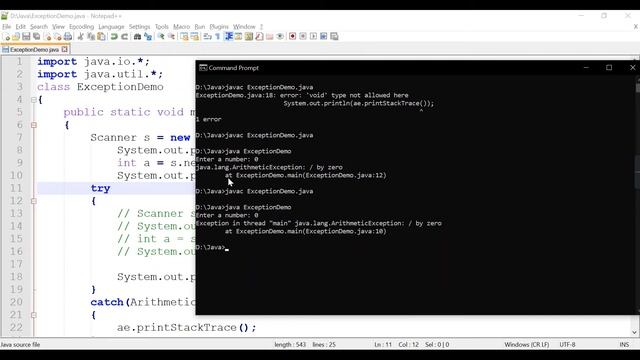Click the ae.printStackTrace(); code line
The height and width of the screenshot is (360, 640).
point(187,327)
